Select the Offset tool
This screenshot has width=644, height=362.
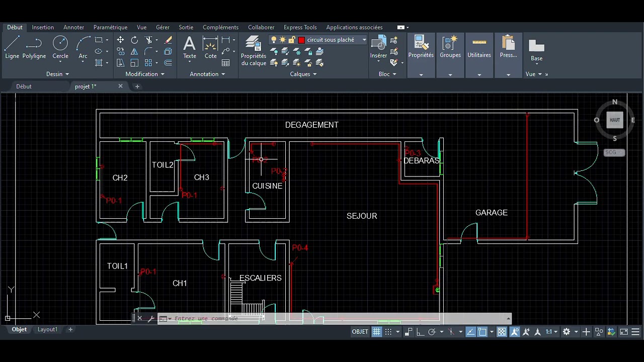168,63
